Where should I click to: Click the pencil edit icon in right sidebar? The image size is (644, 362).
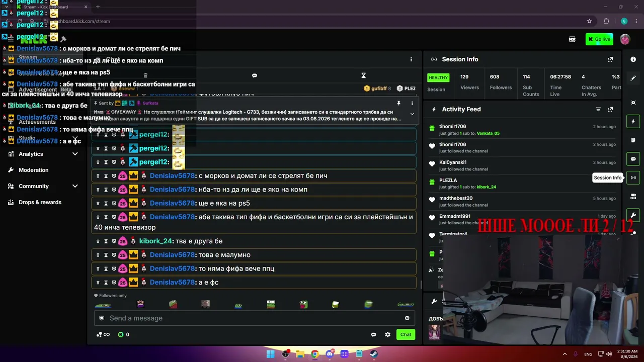[633, 78]
